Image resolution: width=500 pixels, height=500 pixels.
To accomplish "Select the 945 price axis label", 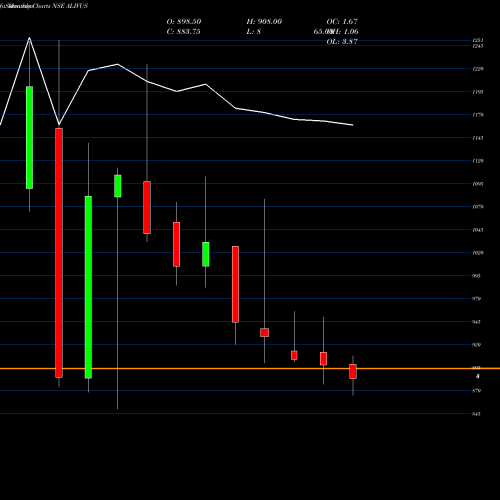I will [x=477, y=322].
